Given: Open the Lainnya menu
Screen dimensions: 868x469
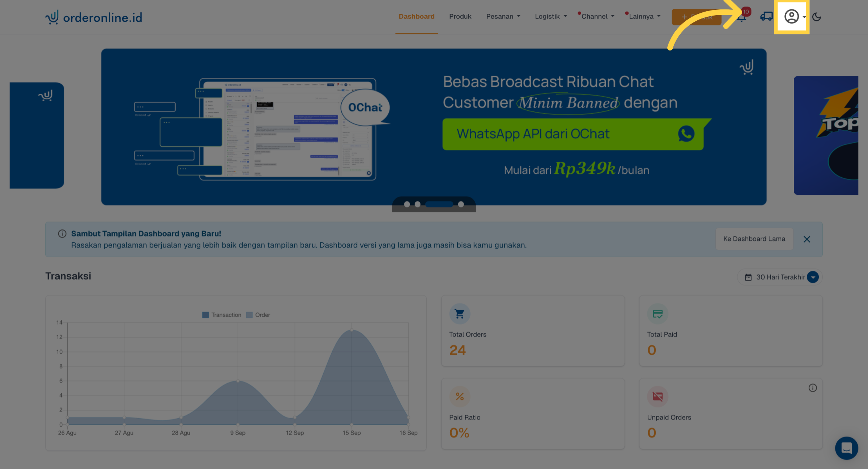Looking at the screenshot, I should coord(644,17).
